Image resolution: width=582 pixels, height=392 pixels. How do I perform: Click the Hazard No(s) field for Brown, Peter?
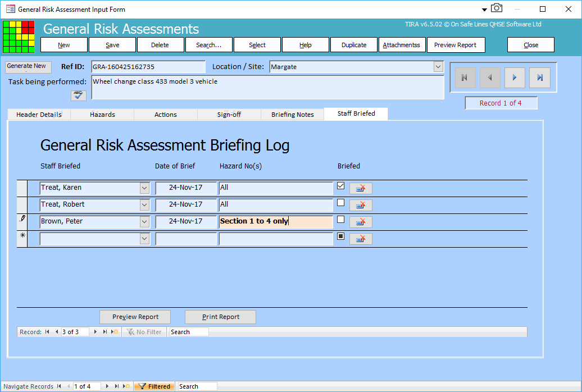(x=276, y=222)
